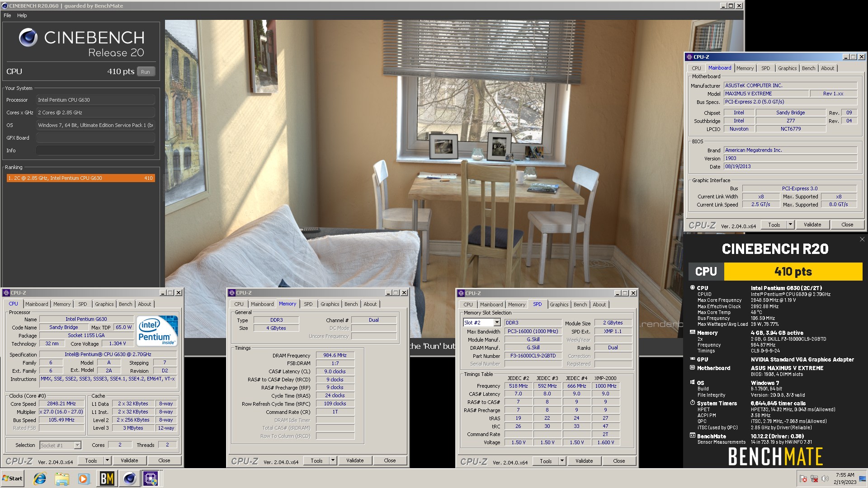
Task: Open Windows Explorer folder in the taskbar
Action: 62,479
